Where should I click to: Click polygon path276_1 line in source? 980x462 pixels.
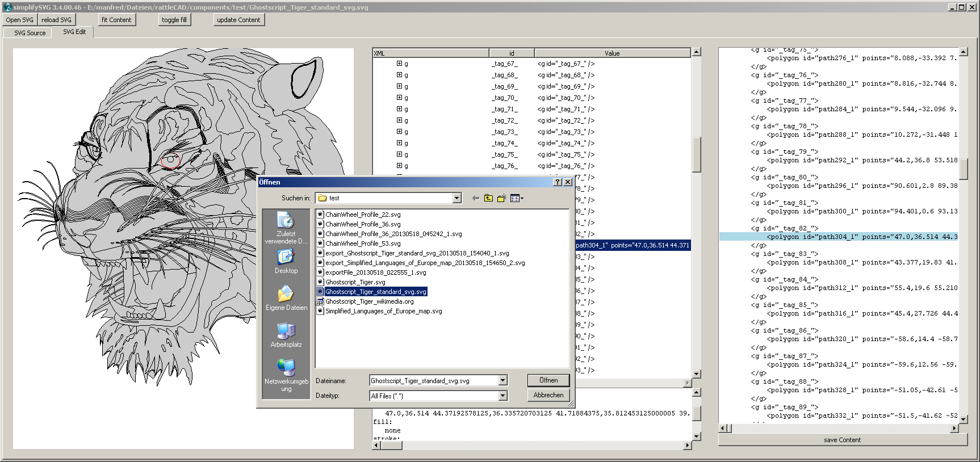pyautogui.click(x=862, y=58)
